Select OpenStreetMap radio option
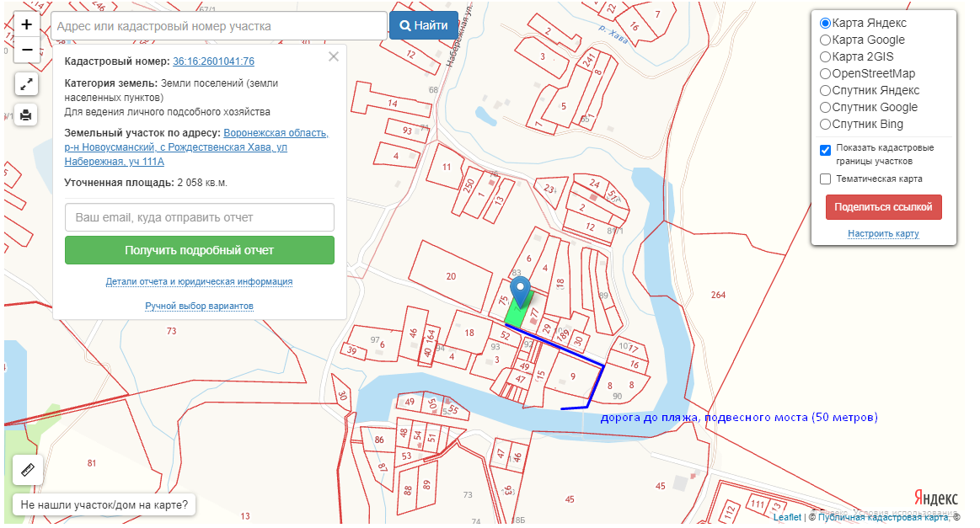This screenshot has width=980, height=528. pyautogui.click(x=825, y=74)
